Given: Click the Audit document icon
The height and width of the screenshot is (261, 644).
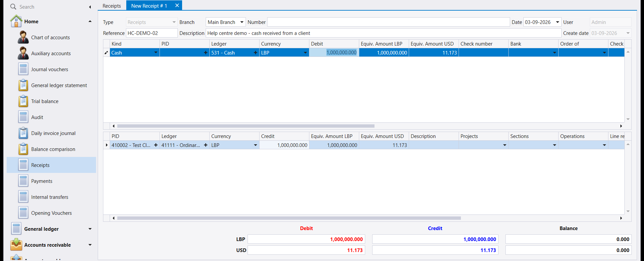Looking at the screenshot, I should click(23, 117).
